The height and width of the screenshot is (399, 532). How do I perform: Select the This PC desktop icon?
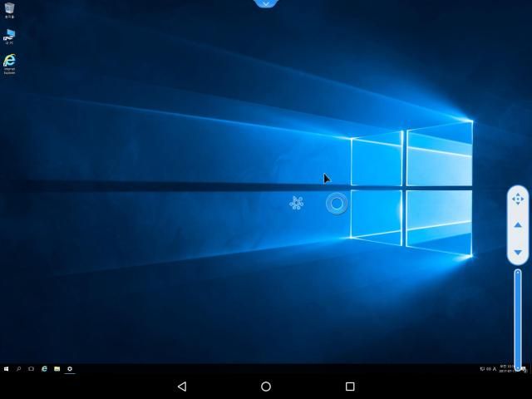pos(9,35)
